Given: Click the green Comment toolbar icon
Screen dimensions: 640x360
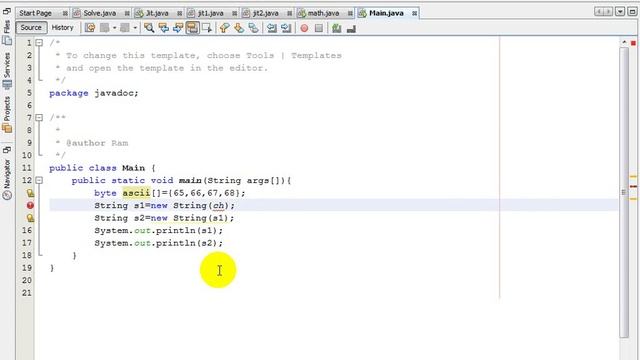Looking at the screenshot, I should tap(336, 28).
